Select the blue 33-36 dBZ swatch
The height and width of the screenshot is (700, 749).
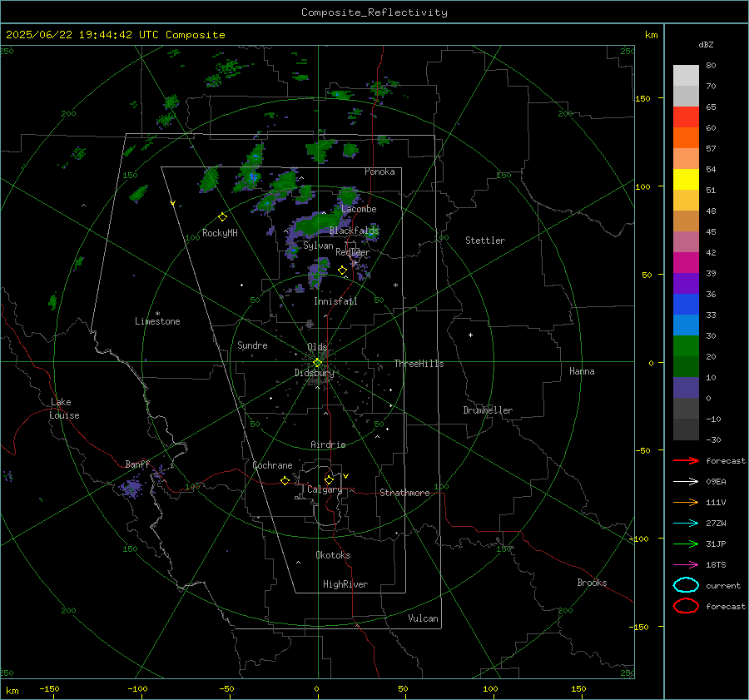[686, 305]
